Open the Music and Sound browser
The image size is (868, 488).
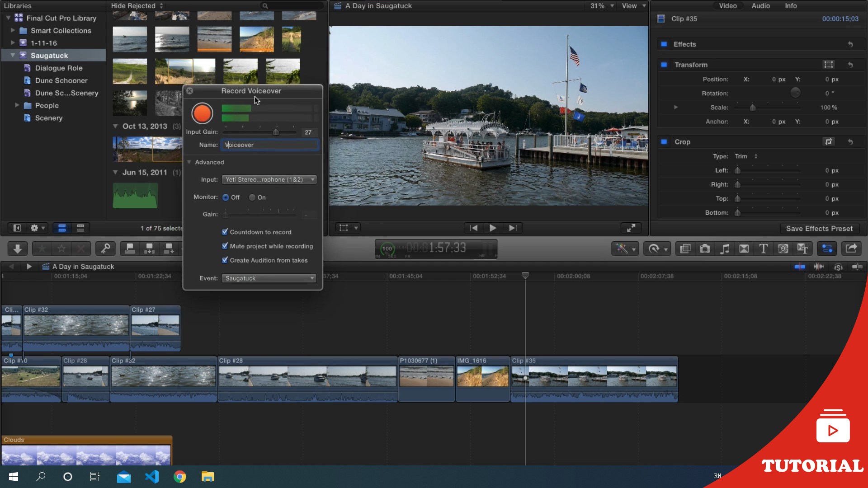tap(724, 249)
